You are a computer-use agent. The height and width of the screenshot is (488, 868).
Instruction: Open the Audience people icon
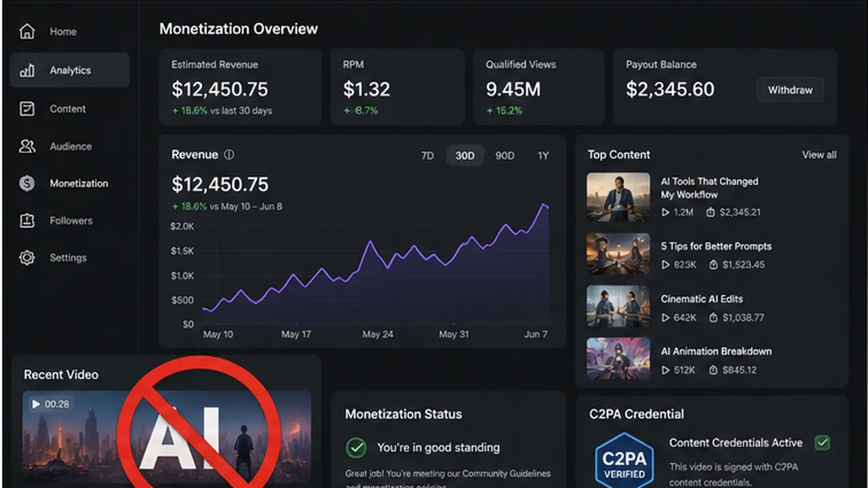(27, 146)
